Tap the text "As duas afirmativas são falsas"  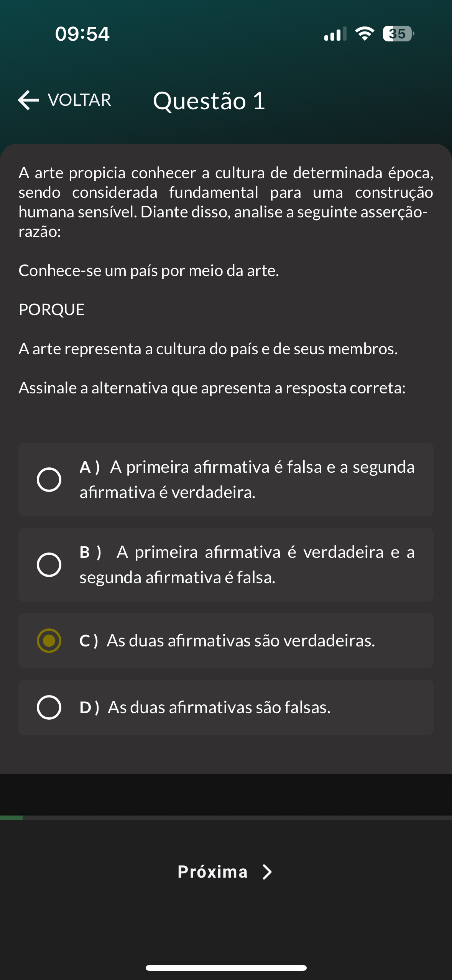point(219,707)
